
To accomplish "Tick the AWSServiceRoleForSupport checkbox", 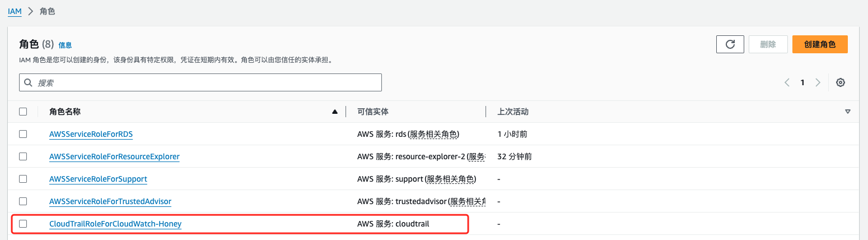I will coord(23,179).
